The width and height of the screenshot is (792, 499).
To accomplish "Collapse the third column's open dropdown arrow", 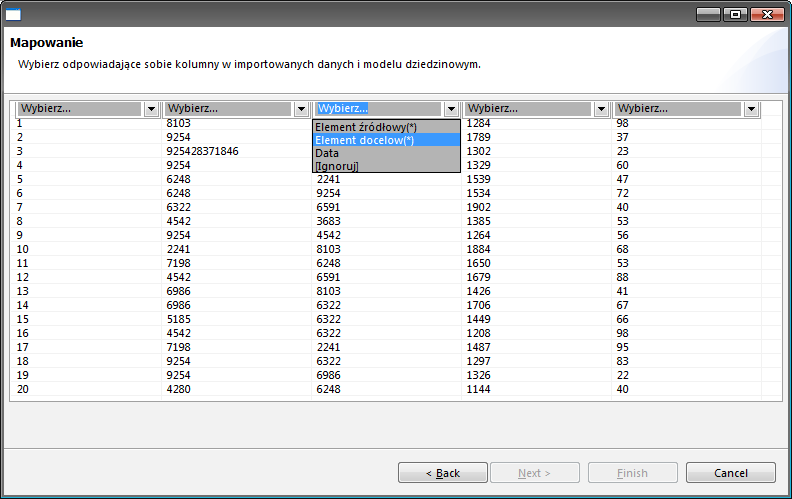I will tap(451, 109).
